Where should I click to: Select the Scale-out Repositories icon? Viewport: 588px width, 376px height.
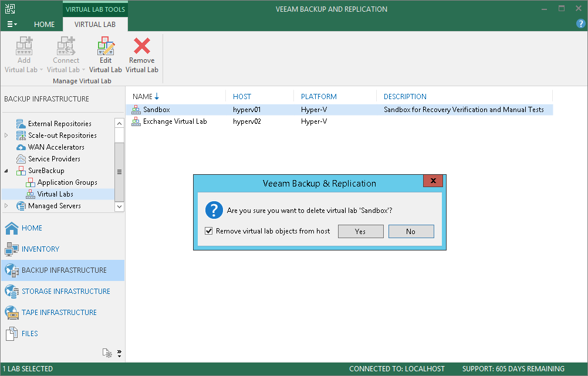21,136
